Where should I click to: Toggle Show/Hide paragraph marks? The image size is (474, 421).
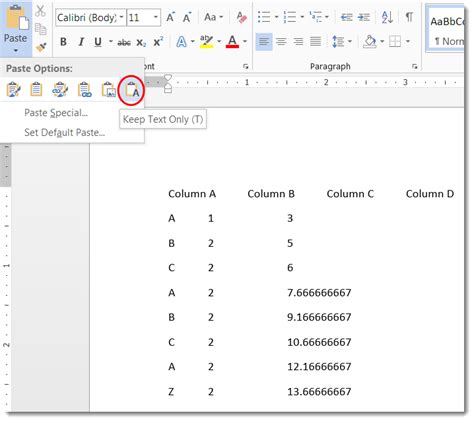[x=409, y=17]
